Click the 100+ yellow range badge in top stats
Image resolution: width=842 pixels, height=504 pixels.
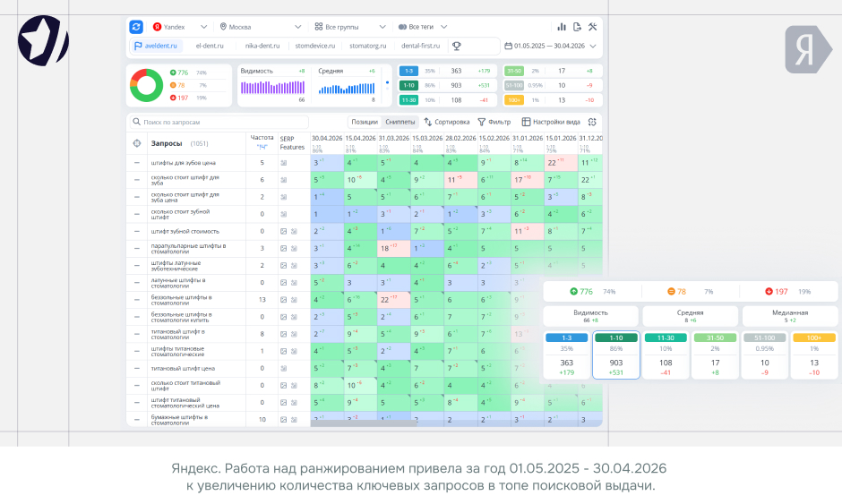pyautogui.click(x=514, y=100)
